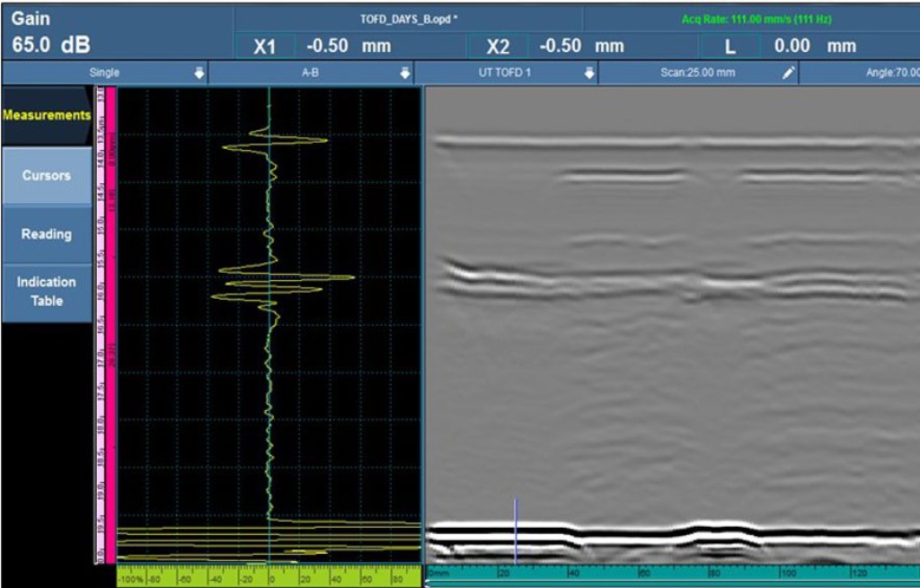Open the Reading menu button
920x588 pixels.
47,234
